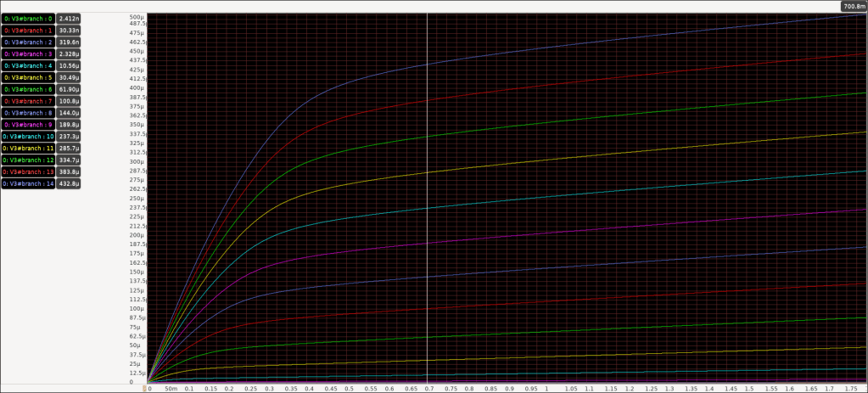Viewport: 868px width, 393px height.
Task: Click the 1 tick on the x-axis
Action: (x=547, y=389)
